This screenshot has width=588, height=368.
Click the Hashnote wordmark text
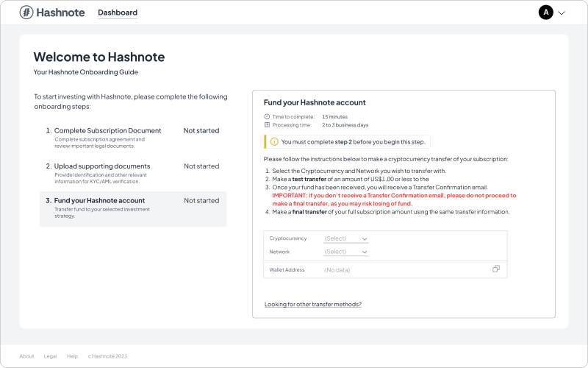tap(60, 13)
